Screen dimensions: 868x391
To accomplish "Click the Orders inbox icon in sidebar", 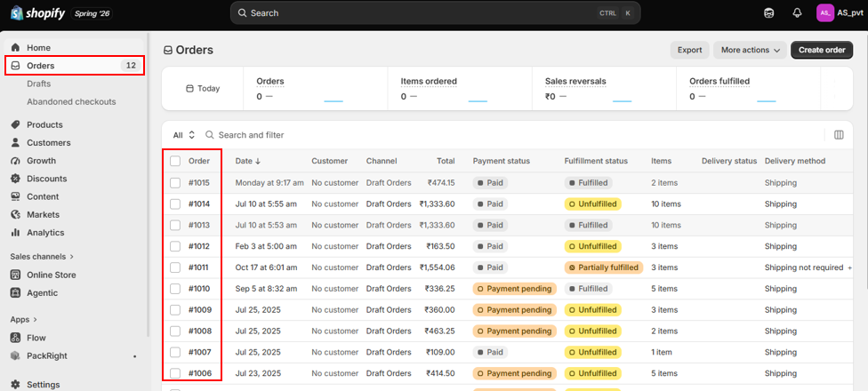I will (15, 65).
